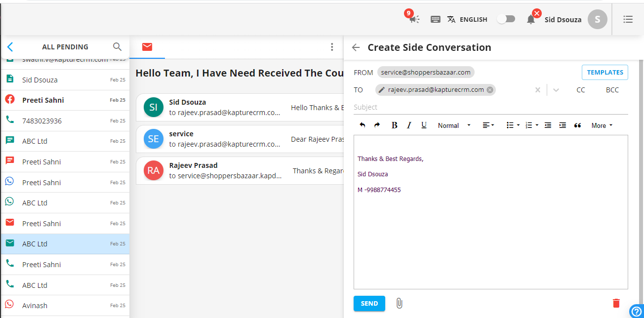Open the keyboard shortcuts icon
The image size is (644, 318).
(436, 19)
